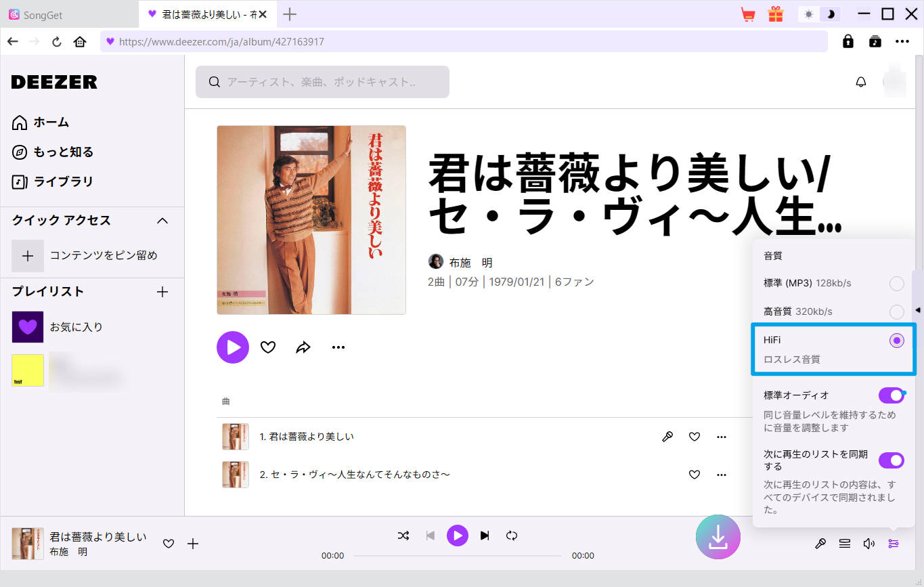Image resolution: width=924 pixels, height=587 pixels.
Task: Toggle 次に再生のリストを同期する switch
Action: click(x=892, y=460)
